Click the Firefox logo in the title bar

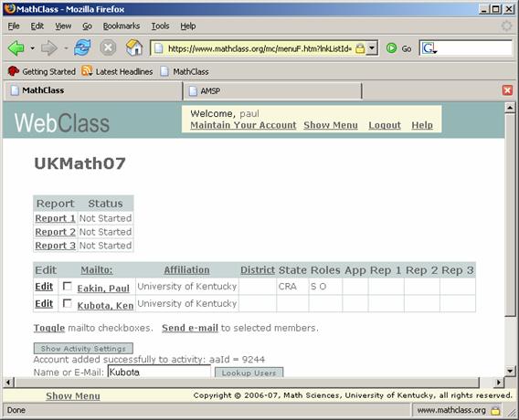point(10,8)
